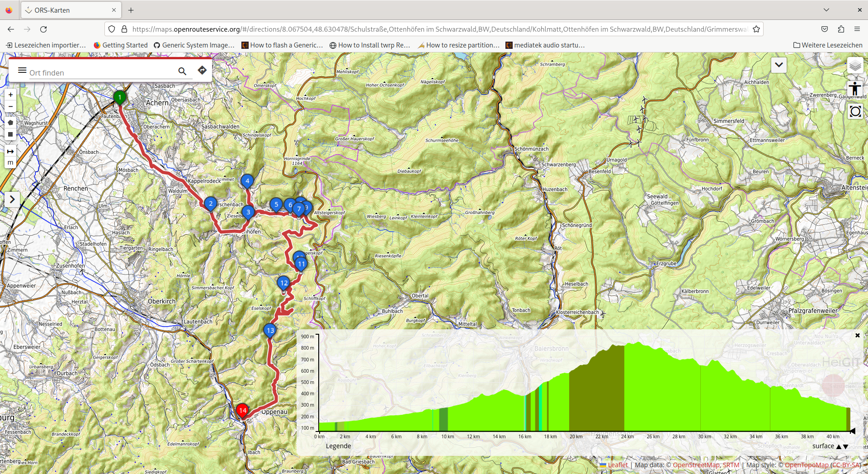The width and height of the screenshot is (868, 474).
Task: Expand the top-right chevron-down panel
Action: pos(778,65)
